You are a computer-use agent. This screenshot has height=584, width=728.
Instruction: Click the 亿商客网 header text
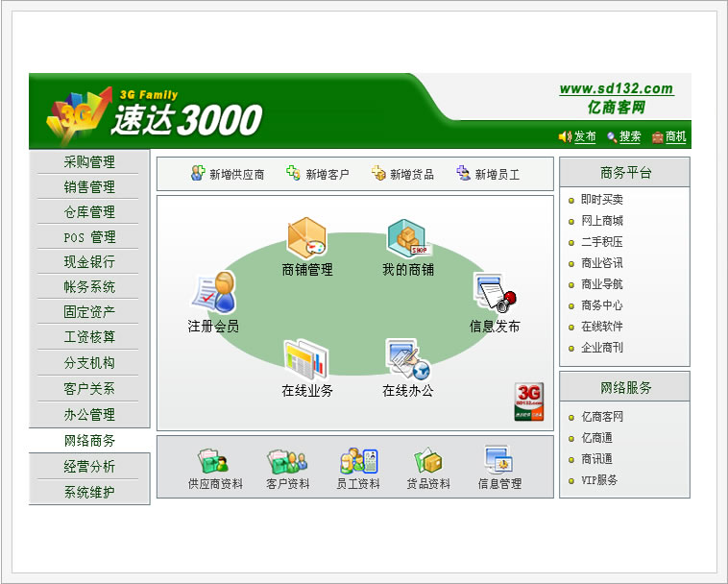(617, 108)
